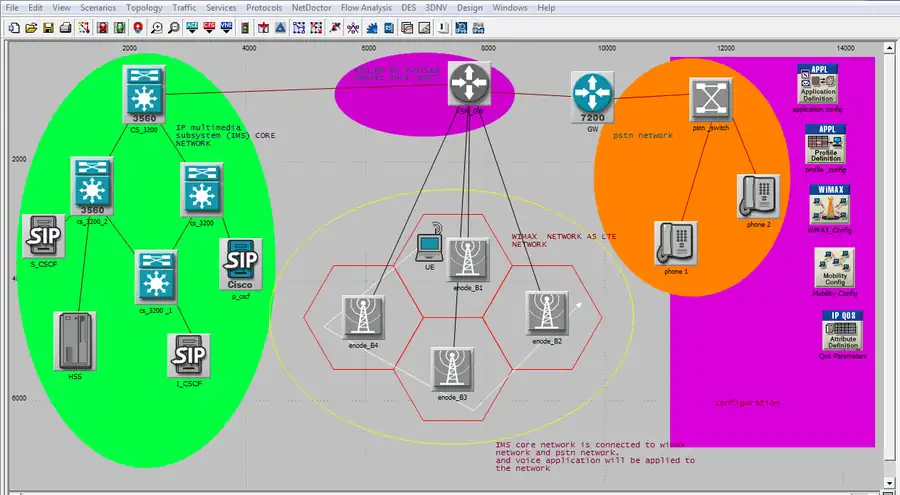Viewport: 900px width, 495px height.
Task: Open the Traffic menu
Action: click(x=184, y=7)
